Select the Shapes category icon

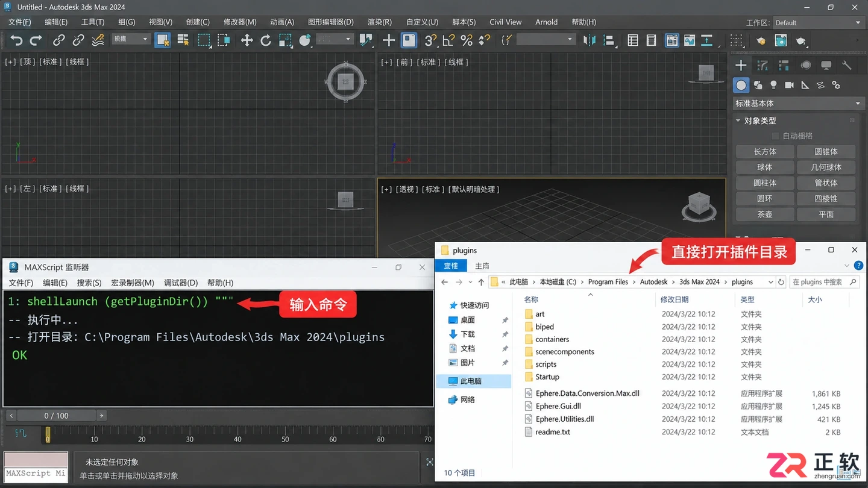pyautogui.click(x=758, y=85)
